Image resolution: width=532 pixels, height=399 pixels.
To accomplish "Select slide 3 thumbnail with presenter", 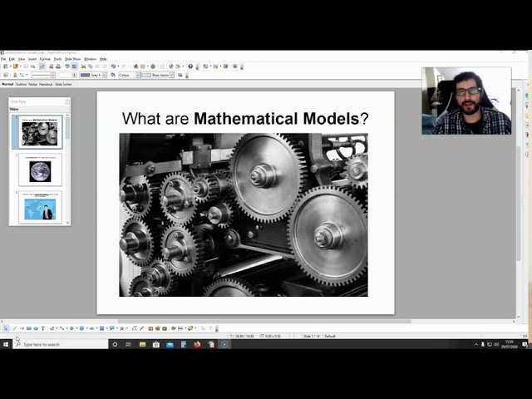I will coord(40,207).
